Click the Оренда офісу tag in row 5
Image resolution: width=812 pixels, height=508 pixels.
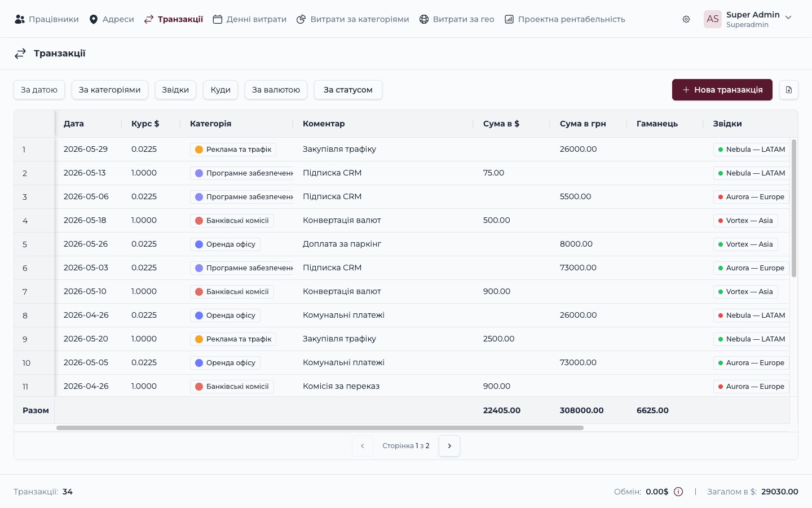pyautogui.click(x=226, y=244)
